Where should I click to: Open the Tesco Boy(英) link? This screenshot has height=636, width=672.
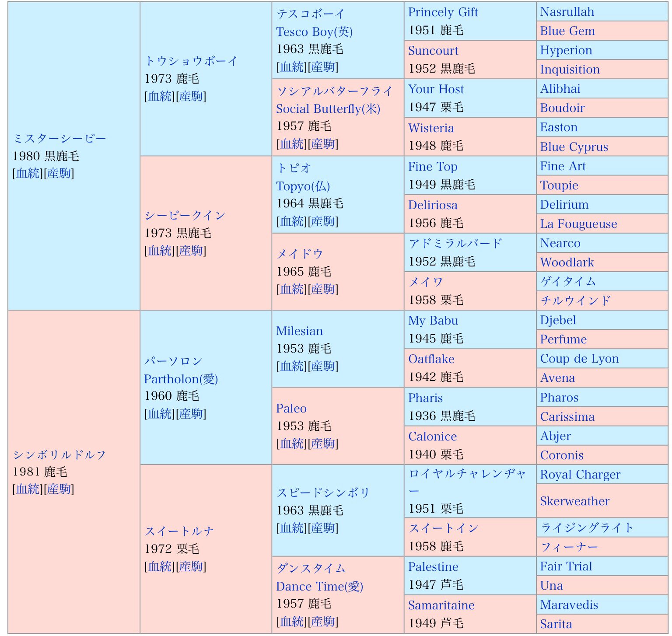tap(314, 32)
